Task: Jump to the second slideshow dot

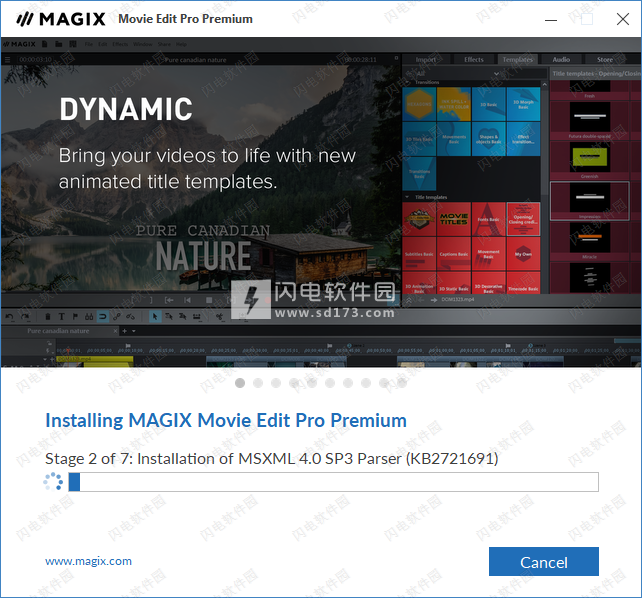Action: point(258,383)
